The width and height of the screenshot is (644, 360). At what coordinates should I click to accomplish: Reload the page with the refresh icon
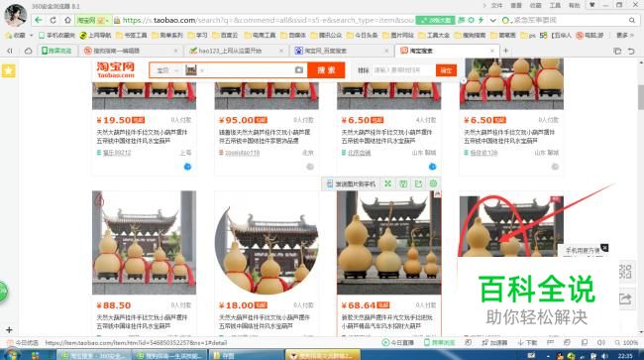(x=53, y=20)
